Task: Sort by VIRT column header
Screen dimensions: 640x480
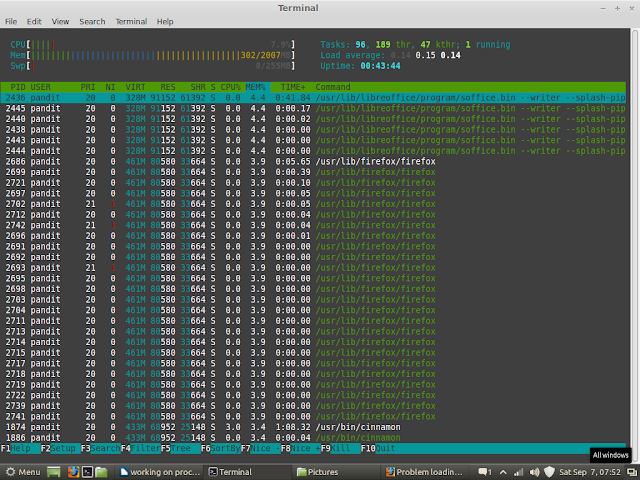Action: tap(135, 87)
